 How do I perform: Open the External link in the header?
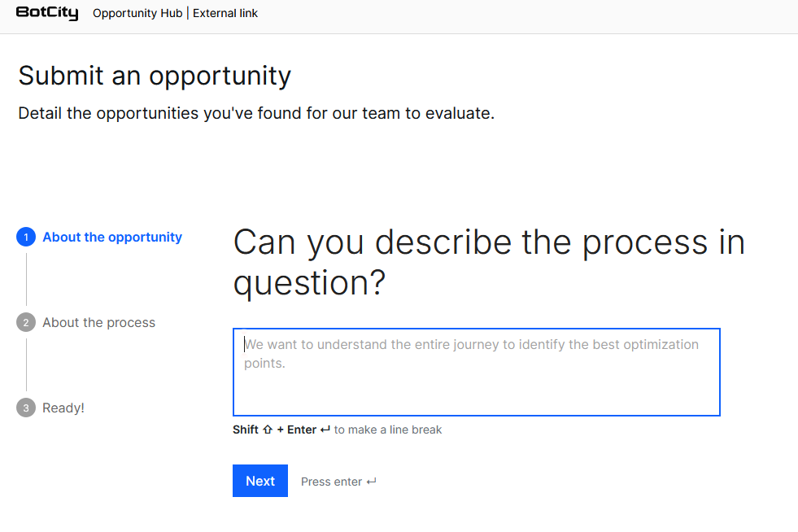click(x=225, y=13)
